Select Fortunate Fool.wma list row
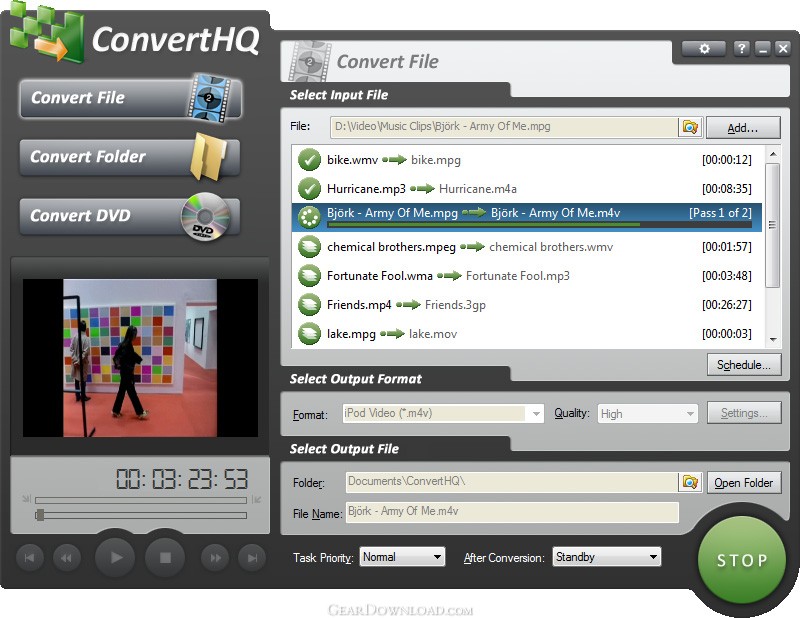The height and width of the screenshot is (618, 800). tap(526, 276)
